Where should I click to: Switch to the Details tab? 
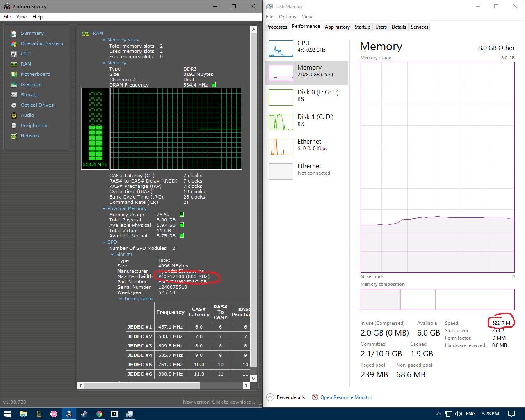tap(399, 27)
